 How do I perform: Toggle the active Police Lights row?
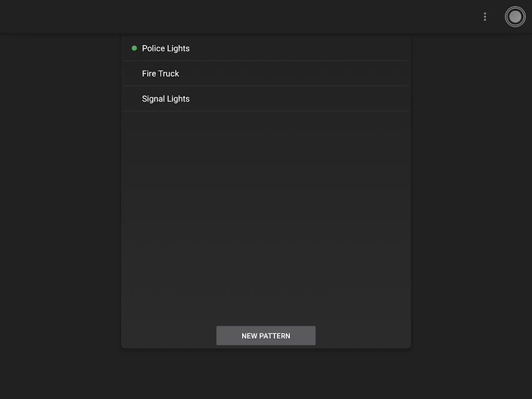(266, 48)
